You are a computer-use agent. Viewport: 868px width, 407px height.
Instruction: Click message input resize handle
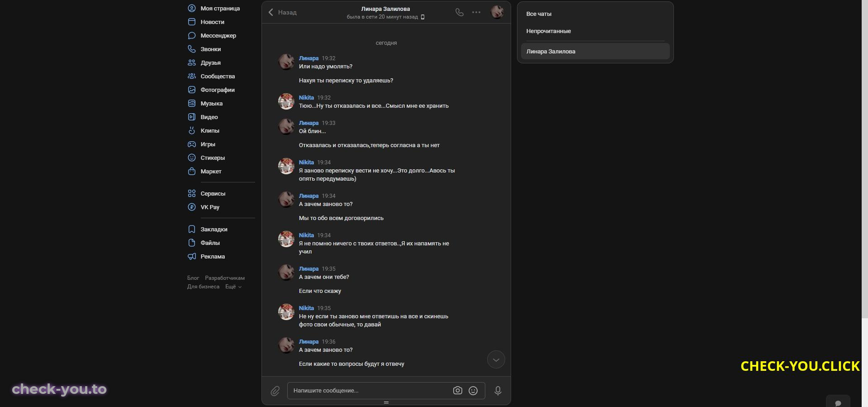click(x=386, y=402)
